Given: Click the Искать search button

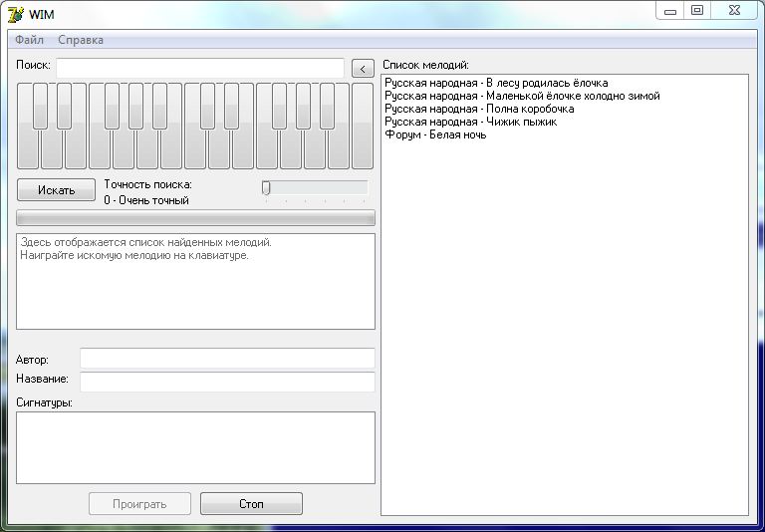Looking at the screenshot, I should pyautogui.click(x=56, y=189).
